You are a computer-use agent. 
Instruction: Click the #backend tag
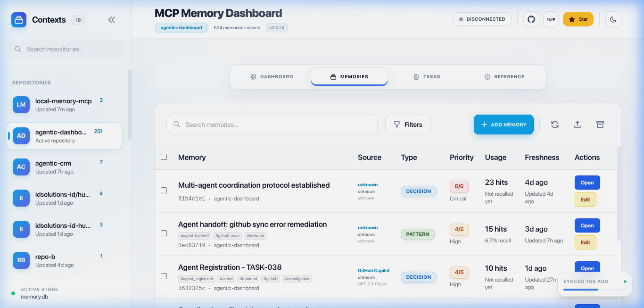[256, 236]
